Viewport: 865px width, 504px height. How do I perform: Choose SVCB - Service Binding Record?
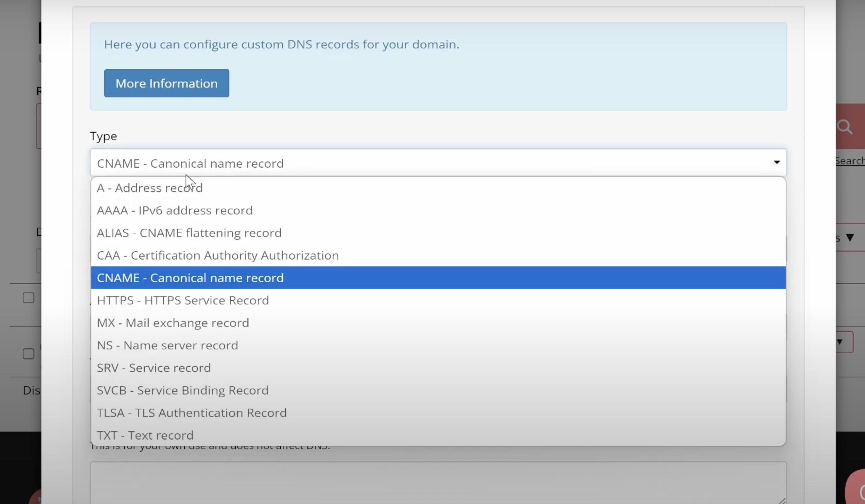(x=182, y=390)
